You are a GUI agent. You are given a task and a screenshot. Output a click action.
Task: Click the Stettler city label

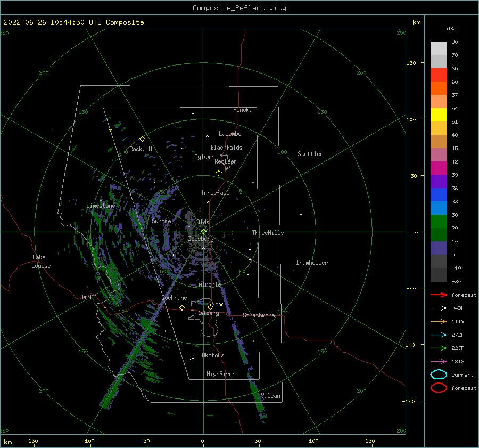[x=310, y=154]
